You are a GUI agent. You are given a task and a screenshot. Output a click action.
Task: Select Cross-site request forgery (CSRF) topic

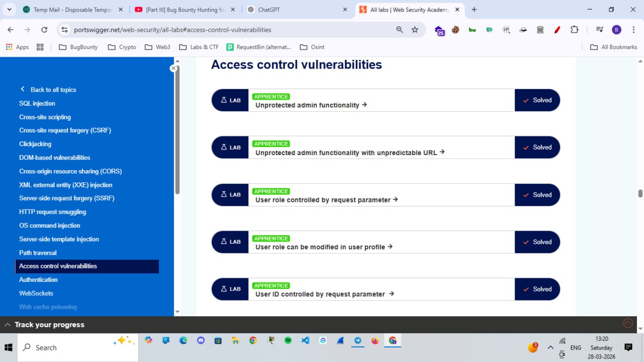[x=65, y=130]
